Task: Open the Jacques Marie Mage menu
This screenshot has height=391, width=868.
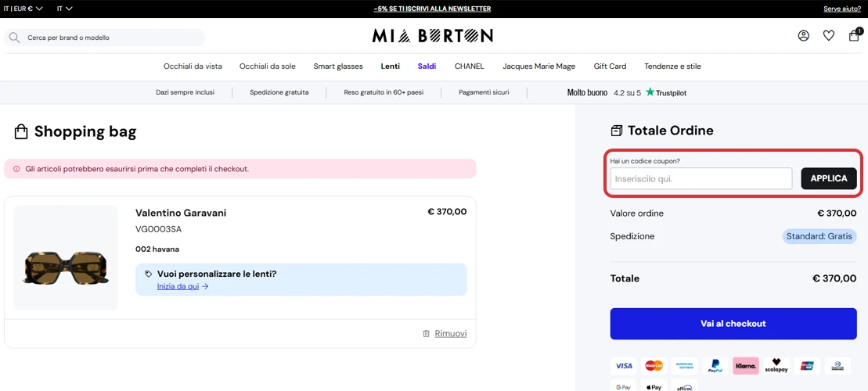Action: pyautogui.click(x=538, y=66)
